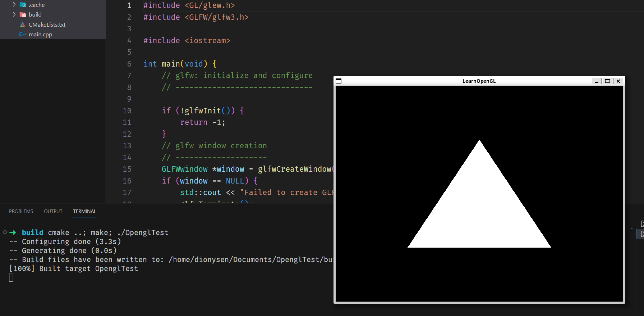Click line number 15 in the gutter

127,169
